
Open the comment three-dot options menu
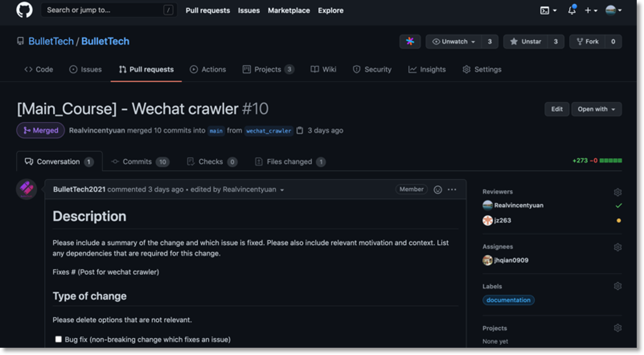pos(452,190)
